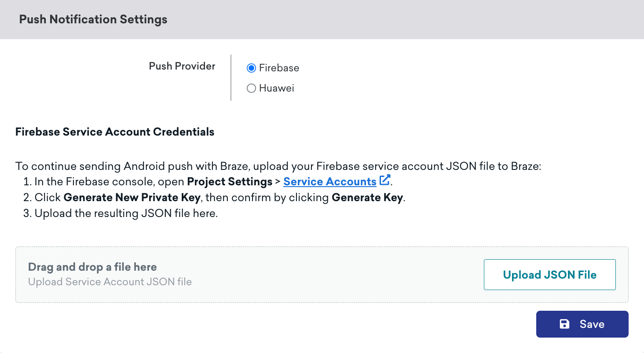Click the Firebase Service Account Credentials heading
Viewport: 644px width, 353px height.
(x=114, y=132)
